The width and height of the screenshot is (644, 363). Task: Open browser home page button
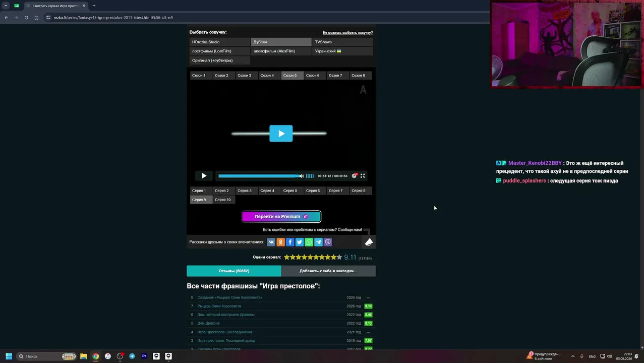36,18
